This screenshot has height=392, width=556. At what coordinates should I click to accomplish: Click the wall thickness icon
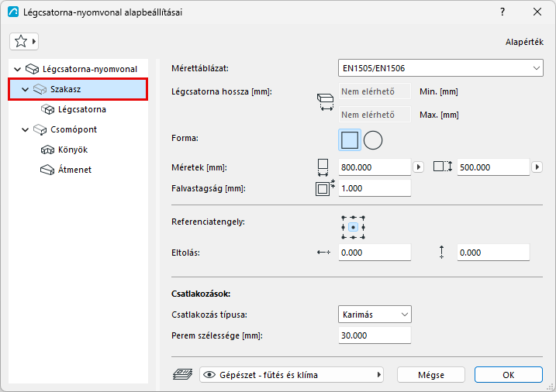tap(325, 187)
